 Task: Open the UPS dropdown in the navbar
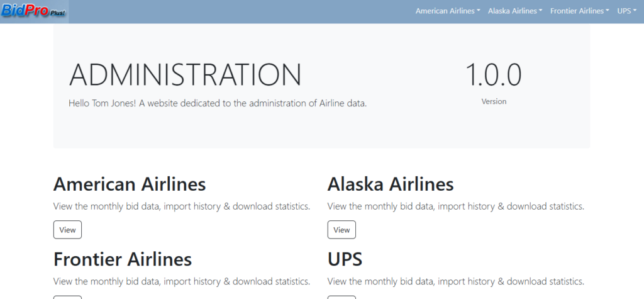tap(627, 11)
